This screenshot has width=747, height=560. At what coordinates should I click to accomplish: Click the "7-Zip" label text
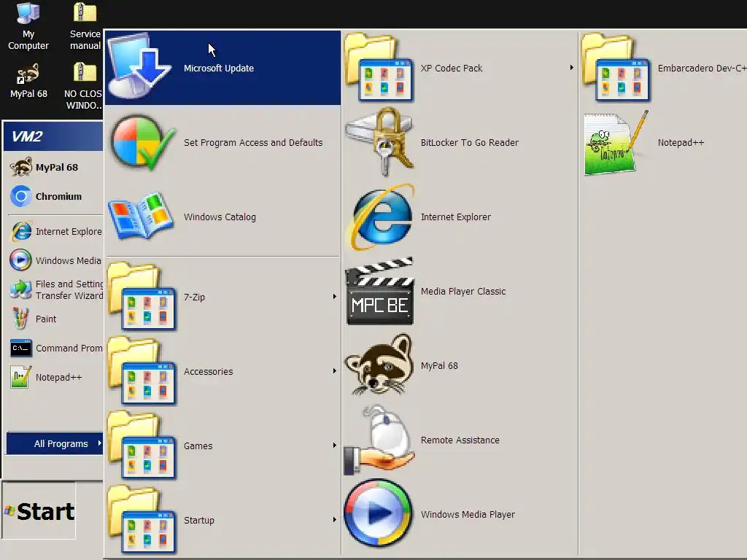(x=194, y=297)
